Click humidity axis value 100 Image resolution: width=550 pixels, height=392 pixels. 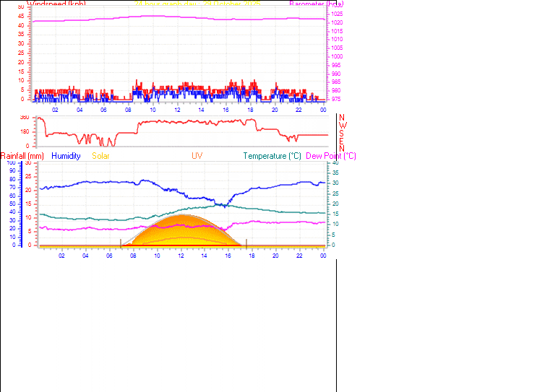pyautogui.click(x=12, y=163)
